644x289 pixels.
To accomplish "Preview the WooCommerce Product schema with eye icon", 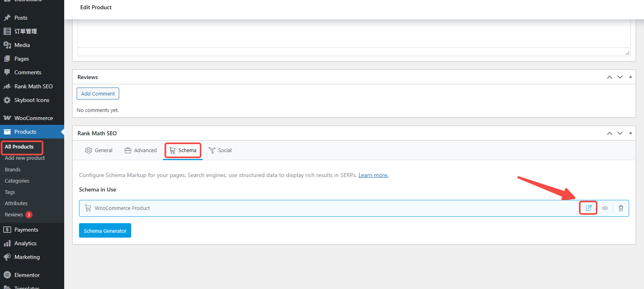I will pyautogui.click(x=605, y=208).
